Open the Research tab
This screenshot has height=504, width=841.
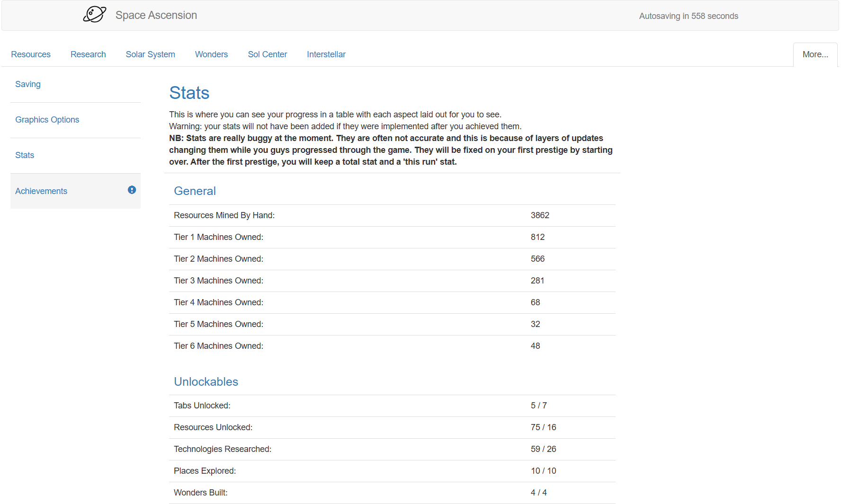(88, 54)
